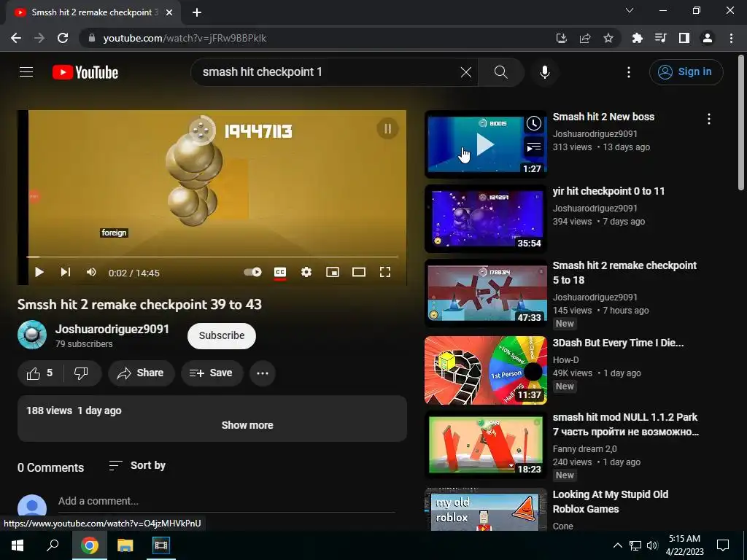Open Joshuarodriguez9091 channel avatar
The width and height of the screenshot is (747, 560).
coord(32,335)
